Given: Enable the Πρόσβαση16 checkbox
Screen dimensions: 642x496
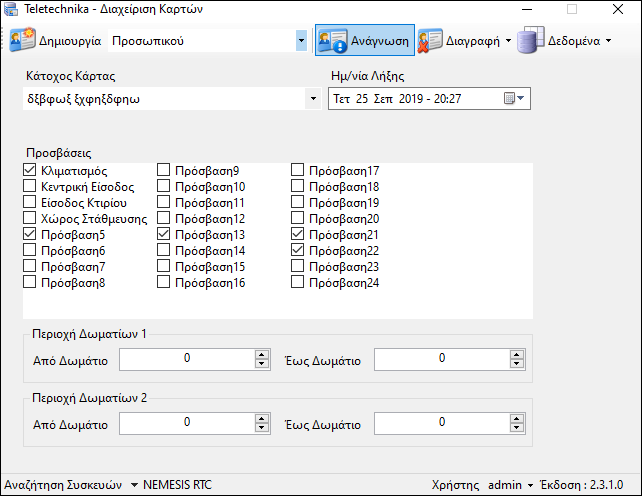Looking at the screenshot, I should [163, 282].
